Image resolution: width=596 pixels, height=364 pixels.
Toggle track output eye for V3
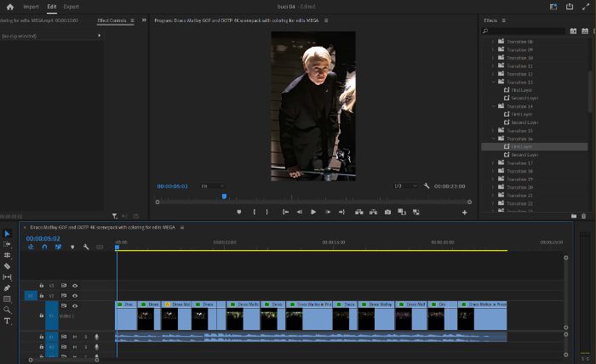(75, 286)
